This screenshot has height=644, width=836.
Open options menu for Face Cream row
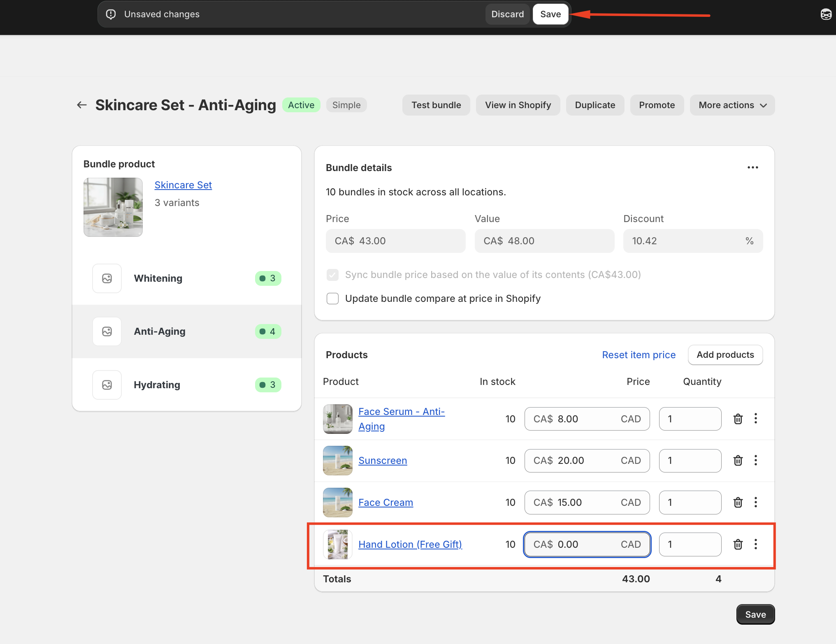click(x=756, y=503)
